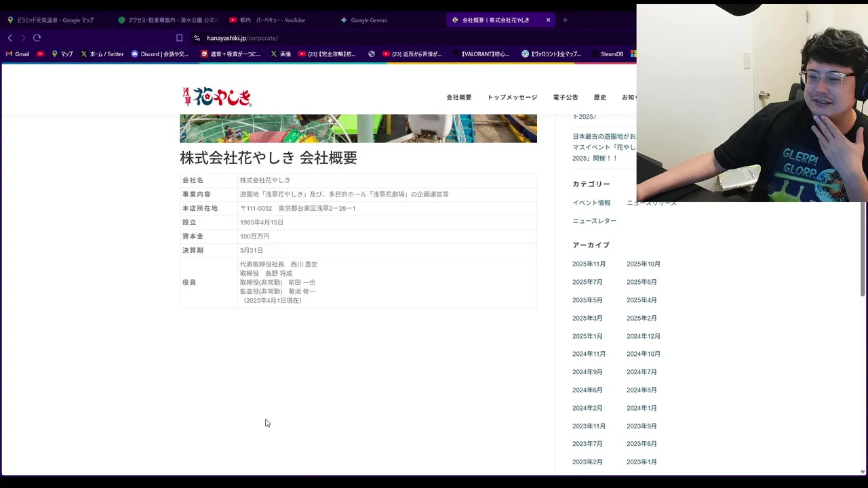Open the 2024年6月 archive link
The image size is (868, 488).
[x=587, y=390]
